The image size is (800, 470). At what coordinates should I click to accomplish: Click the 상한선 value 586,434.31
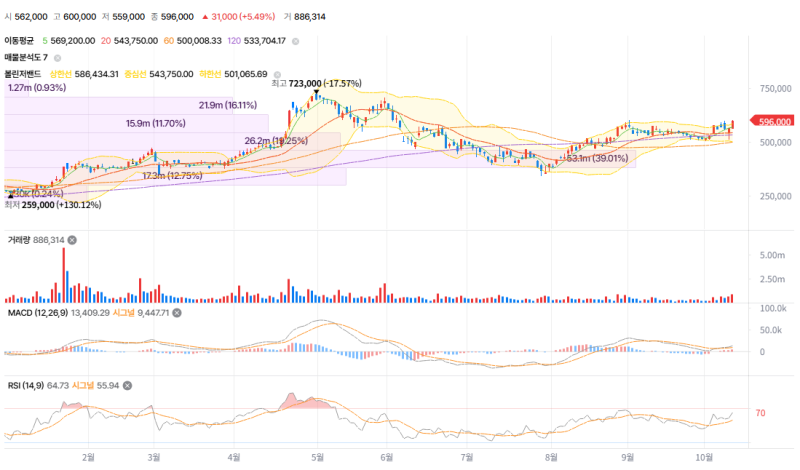tap(96, 74)
